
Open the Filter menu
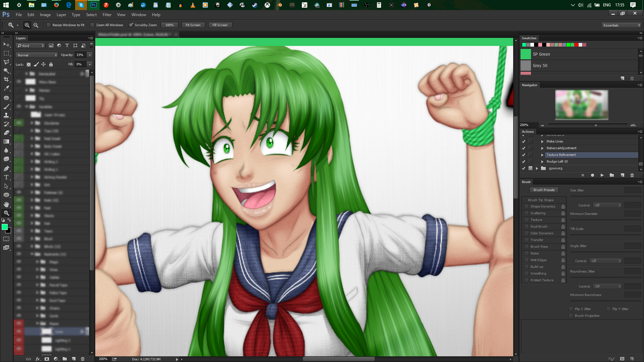(107, 15)
